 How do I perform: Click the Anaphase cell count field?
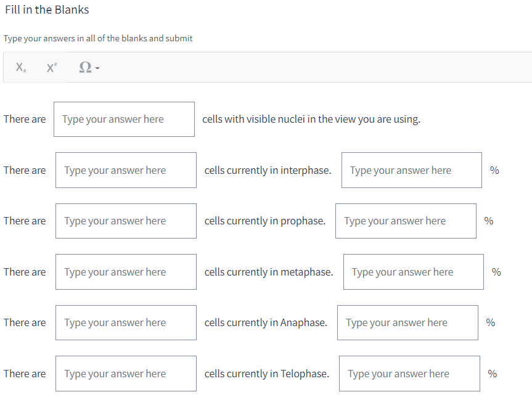pyautogui.click(x=126, y=322)
